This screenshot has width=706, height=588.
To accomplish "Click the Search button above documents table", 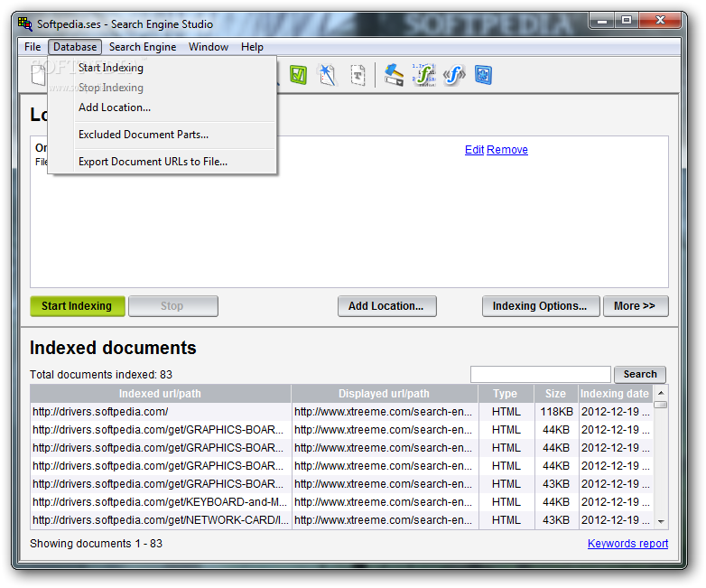I will (640, 374).
